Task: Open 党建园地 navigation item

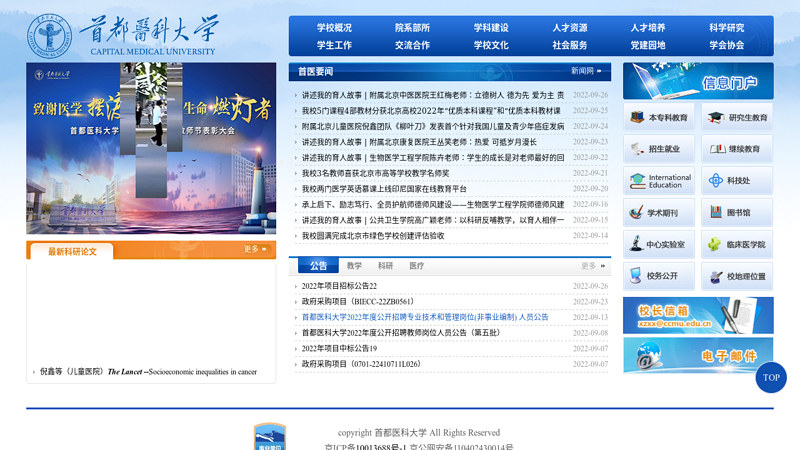Action: tap(648, 45)
